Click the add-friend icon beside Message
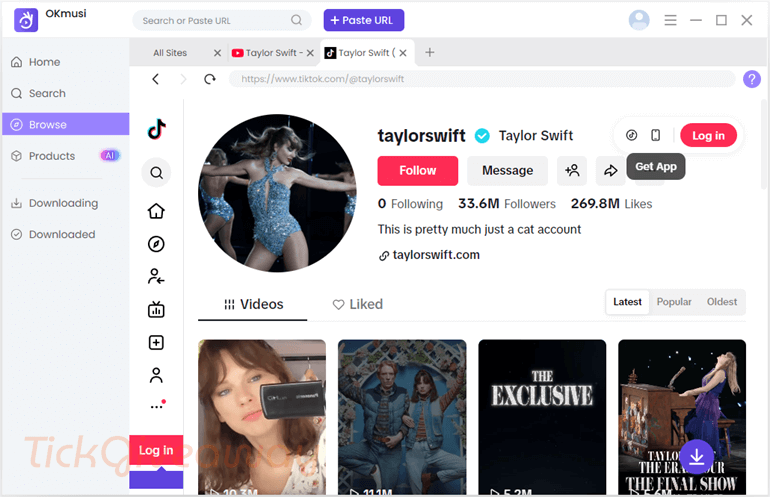 coord(572,171)
